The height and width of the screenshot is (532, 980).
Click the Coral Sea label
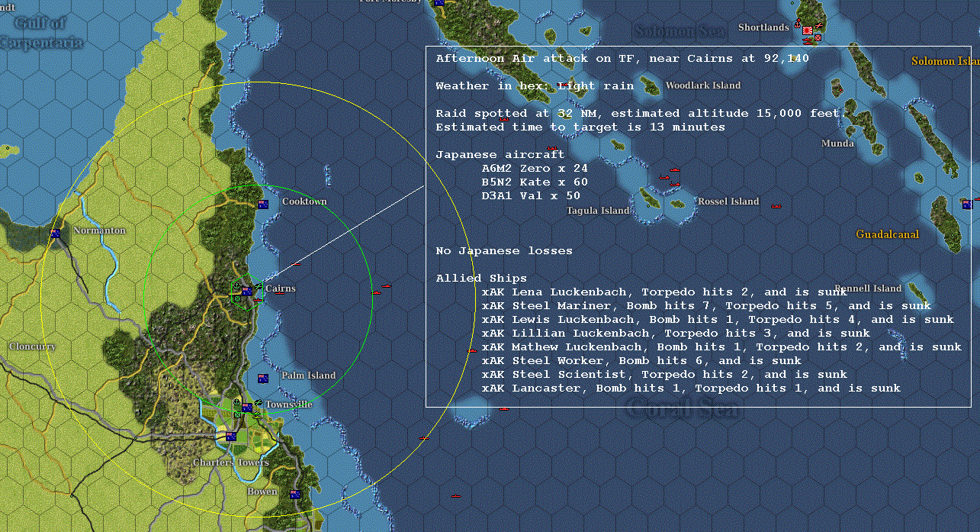click(683, 410)
